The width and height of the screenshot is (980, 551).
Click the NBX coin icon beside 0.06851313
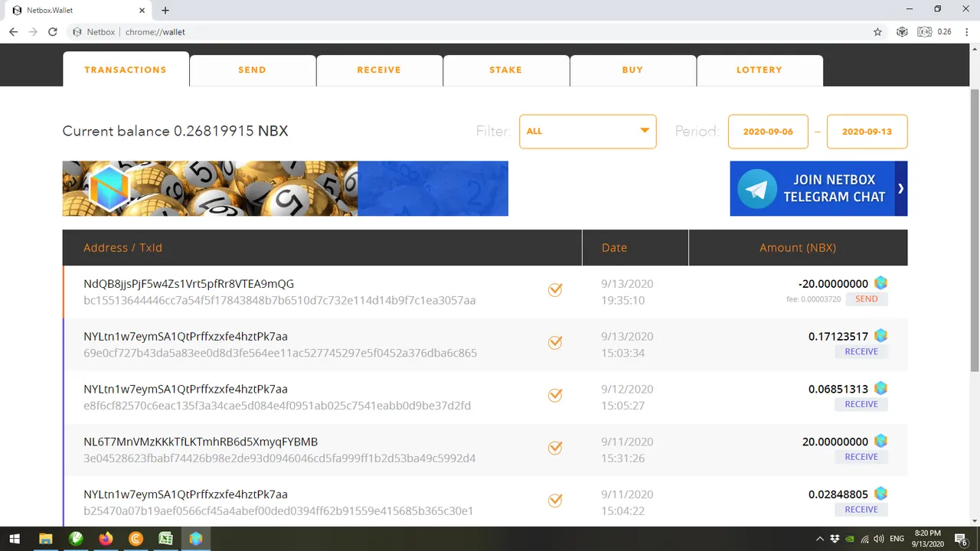pyautogui.click(x=881, y=389)
